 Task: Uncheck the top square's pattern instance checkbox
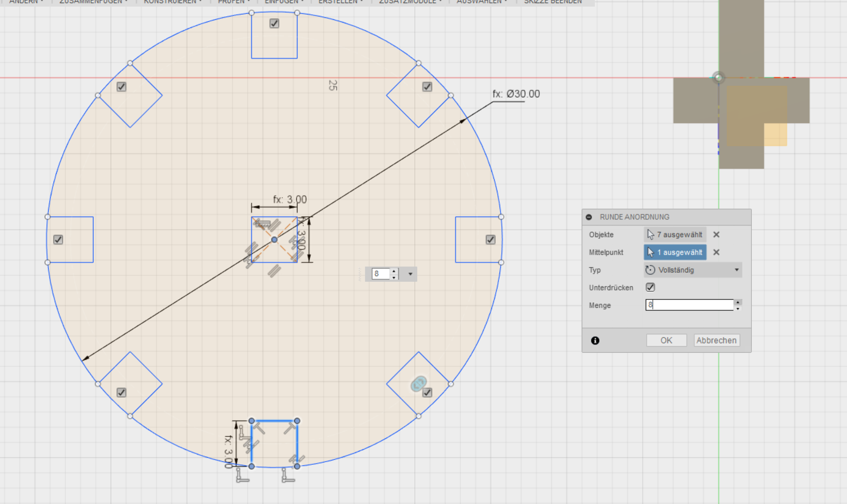[x=274, y=24]
